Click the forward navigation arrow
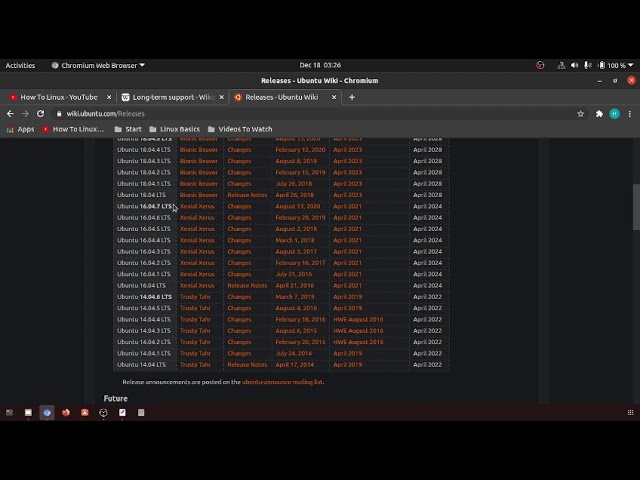This screenshot has height=480, width=640. pos(25,114)
